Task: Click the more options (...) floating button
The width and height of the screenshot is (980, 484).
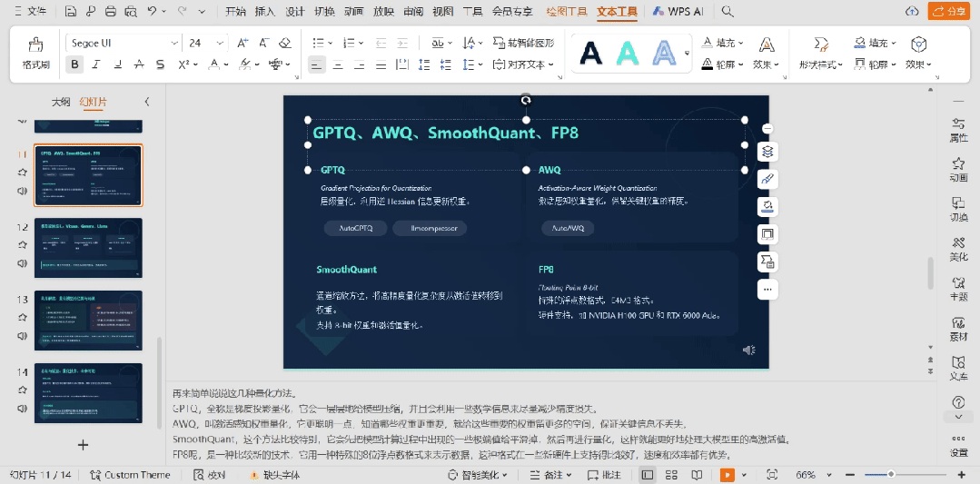Action: tap(767, 289)
